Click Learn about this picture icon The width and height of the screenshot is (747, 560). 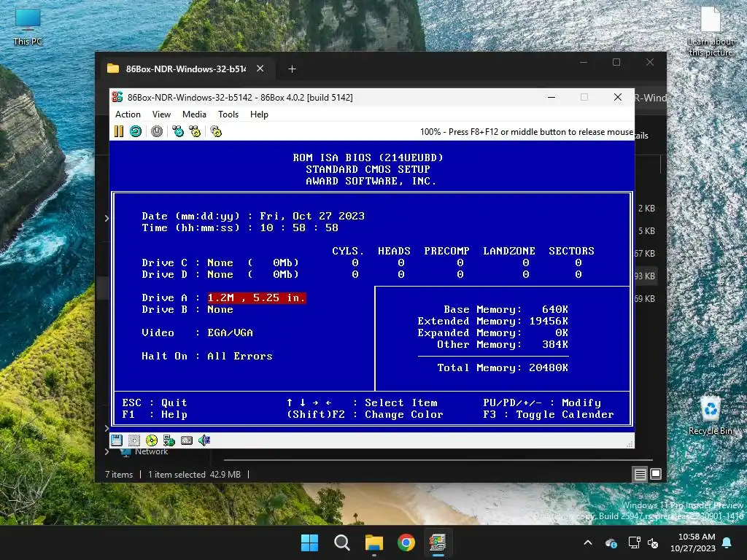711,31
